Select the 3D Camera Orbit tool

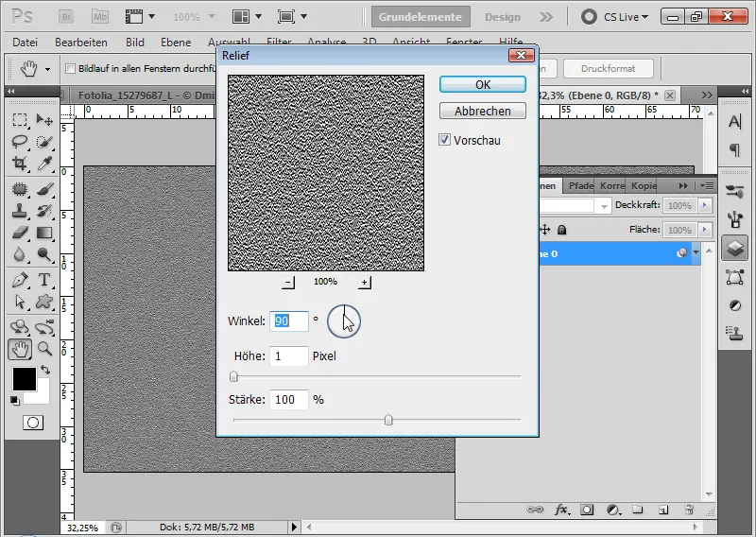(44, 328)
